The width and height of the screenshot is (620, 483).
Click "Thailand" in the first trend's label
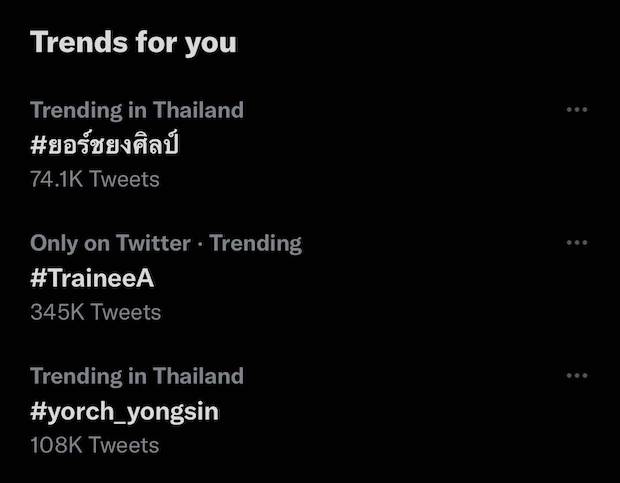[198, 110]
